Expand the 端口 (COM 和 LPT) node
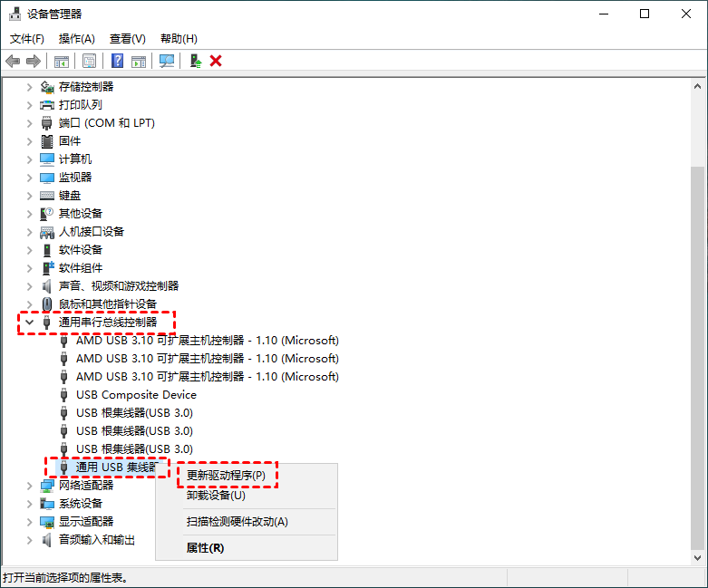Image resolution: width=708 pixels, height=588 pixels. 30,123
